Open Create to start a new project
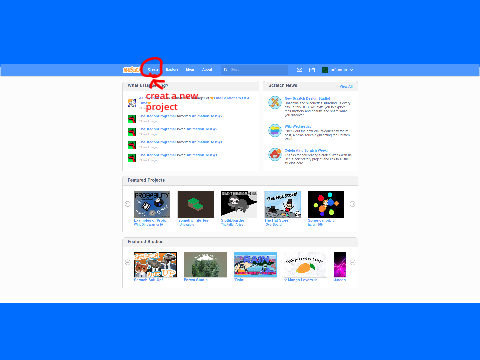Screen dimensions: 480x360 click(153, 70)
